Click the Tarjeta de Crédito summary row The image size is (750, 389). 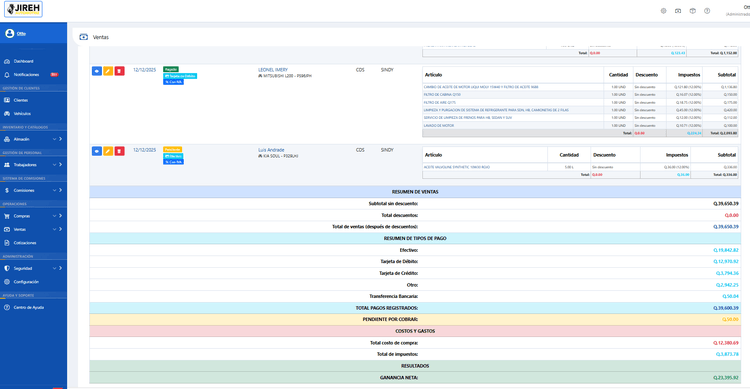pos(415,273)
